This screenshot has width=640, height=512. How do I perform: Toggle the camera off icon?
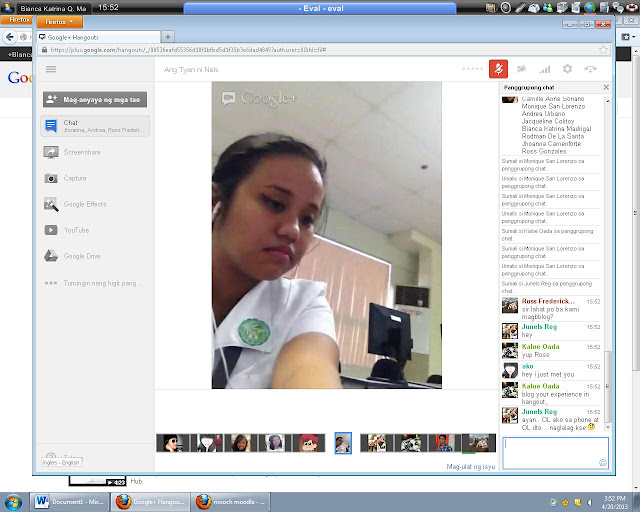coord(521,69)
